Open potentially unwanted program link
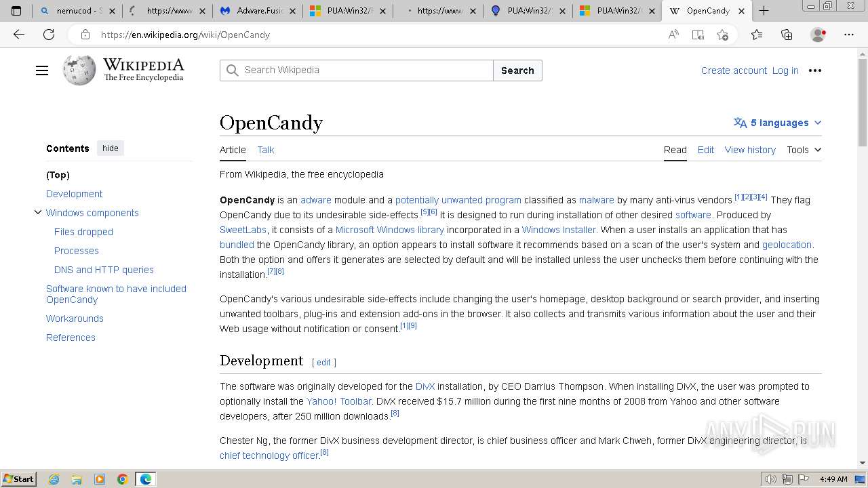The image size is (868, 488). pyautogui.click(x=458, y=200)
